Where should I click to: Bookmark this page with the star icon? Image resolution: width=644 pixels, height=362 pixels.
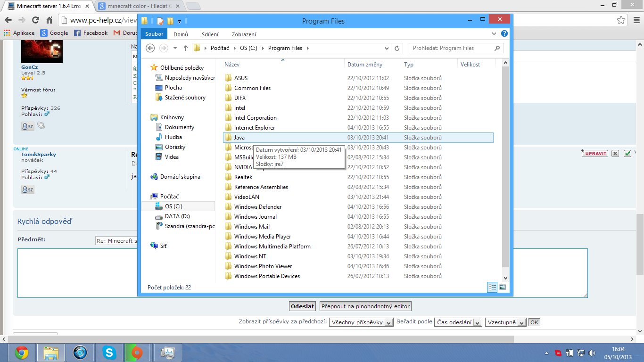[x=622, y=20]
